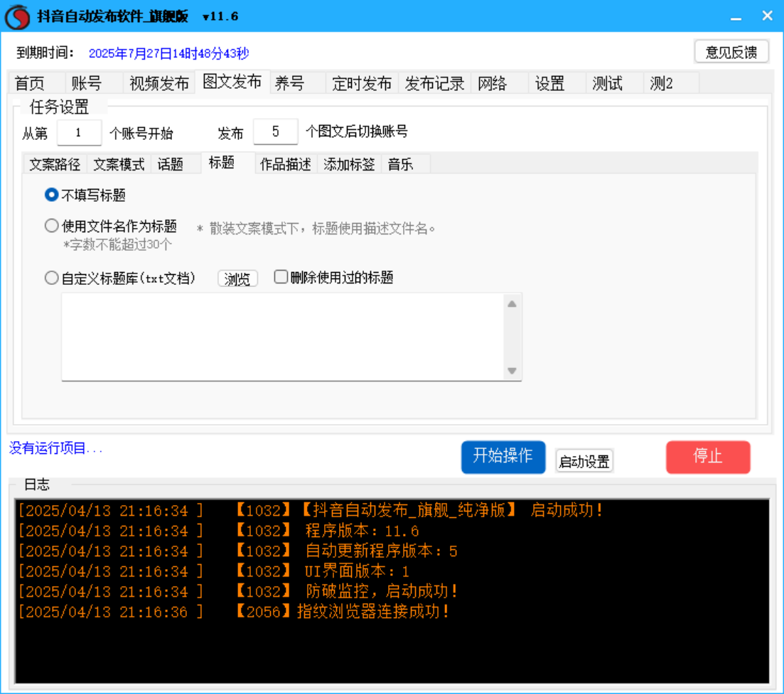Viewport: 784px width, 694px height.
Task: Click the status text 没有运行项目...
Action: pyautogui.click(x=55, y=448)
